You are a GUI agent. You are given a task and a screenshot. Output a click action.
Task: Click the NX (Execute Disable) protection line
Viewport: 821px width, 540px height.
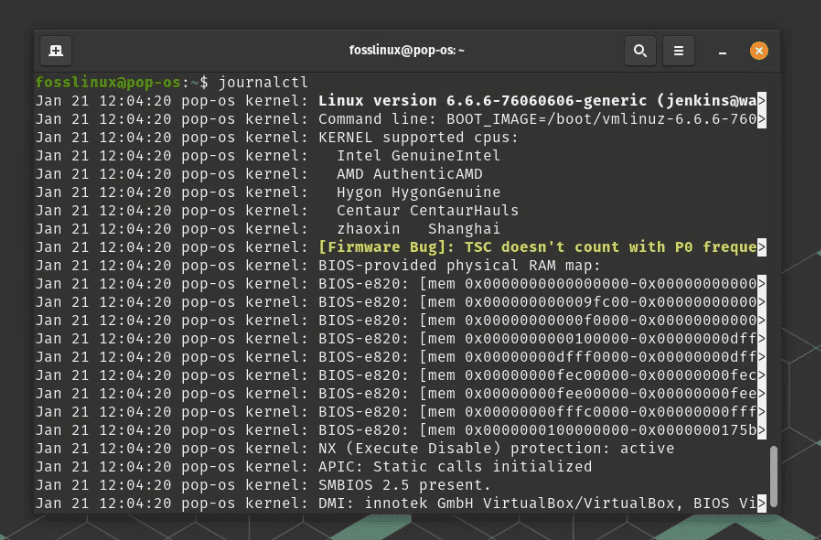pyautogui.click(x=496, y=448)
